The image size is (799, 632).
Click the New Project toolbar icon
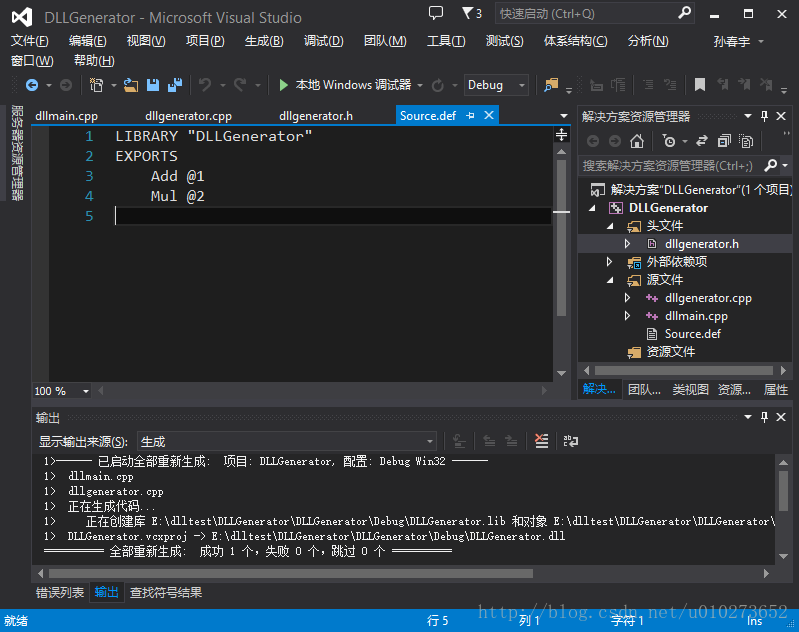(x=96, y=85)
